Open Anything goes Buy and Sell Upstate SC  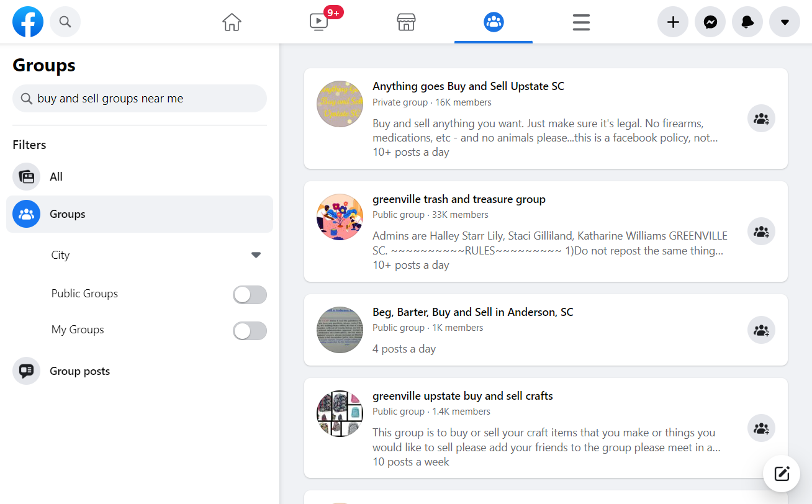(468, 86)
